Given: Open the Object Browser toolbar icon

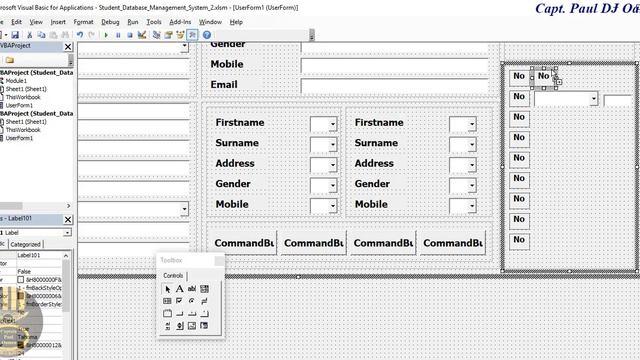Looking at the screenshot, I should [x=180, y=35].
